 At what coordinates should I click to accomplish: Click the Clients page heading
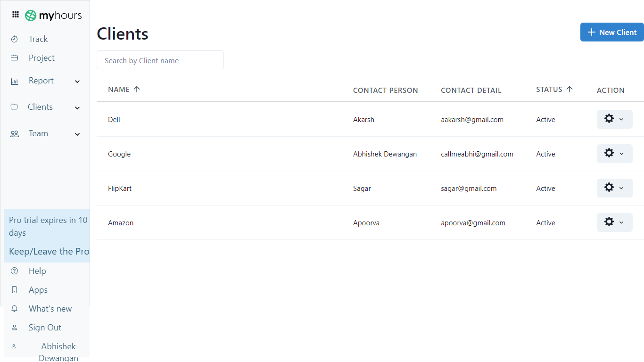pos(123,34)
